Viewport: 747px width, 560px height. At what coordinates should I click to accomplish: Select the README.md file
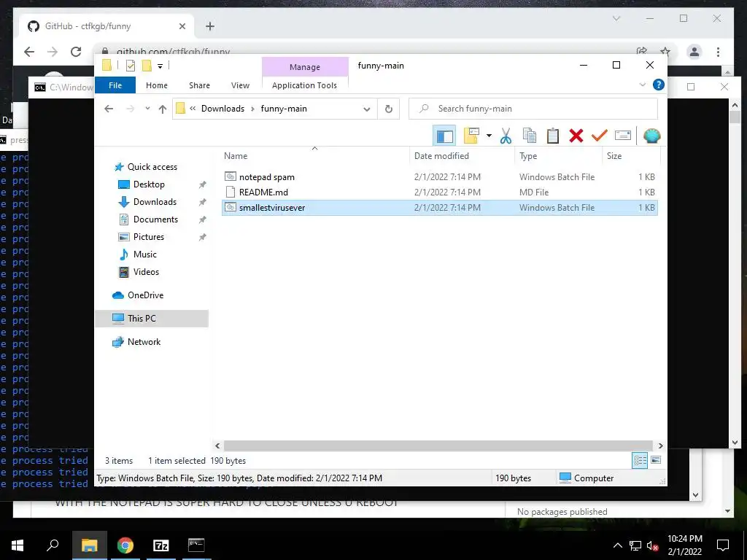[439, 192]
